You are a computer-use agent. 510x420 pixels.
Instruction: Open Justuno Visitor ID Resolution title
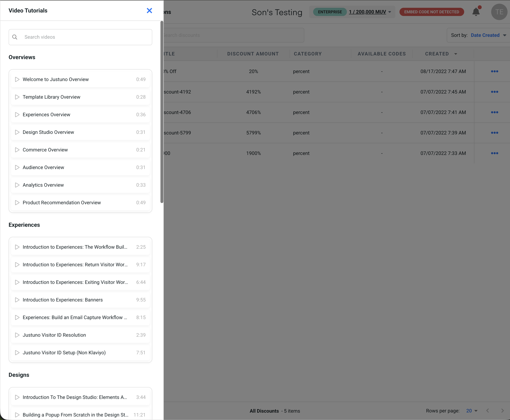[x=54, y=335]
